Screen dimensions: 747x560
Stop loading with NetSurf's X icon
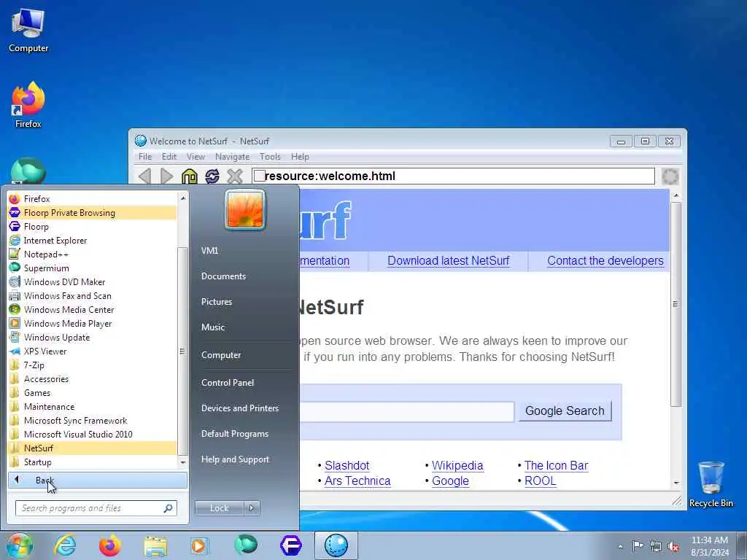click(235, 176)
